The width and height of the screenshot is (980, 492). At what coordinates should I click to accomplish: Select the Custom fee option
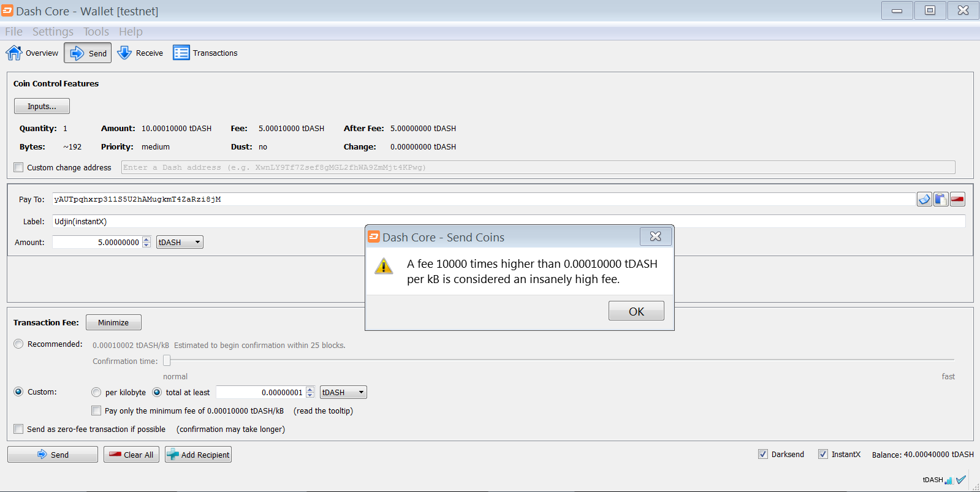click(18, 392)
